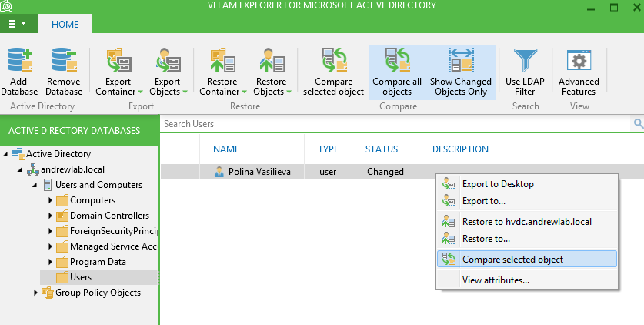The height and width of the screenshot is (325, 644).
Task: Minimize the Veeam Explorer window
Action: pos(591,8)
